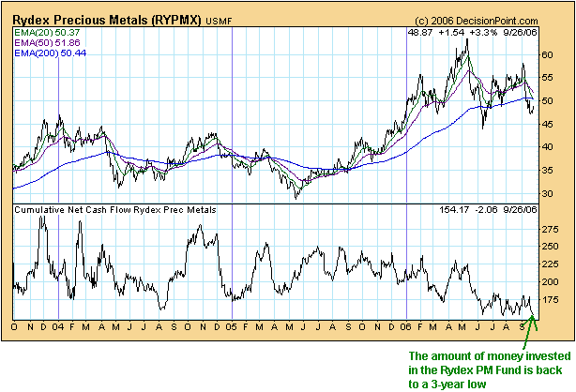The image size is (576, 392).
Task: Click the 06 year marker on the time axis
Action: click(405, 326)
